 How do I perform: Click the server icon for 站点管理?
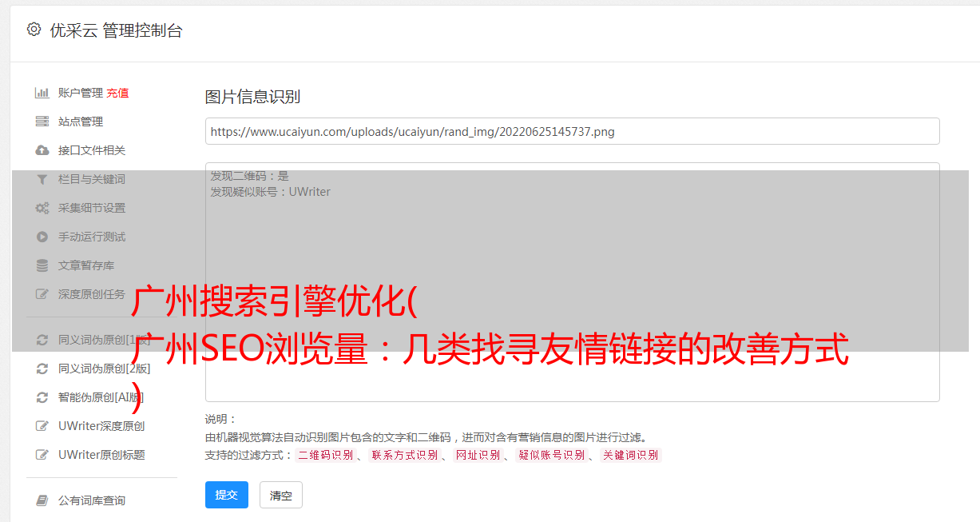[x=42, y=122]
